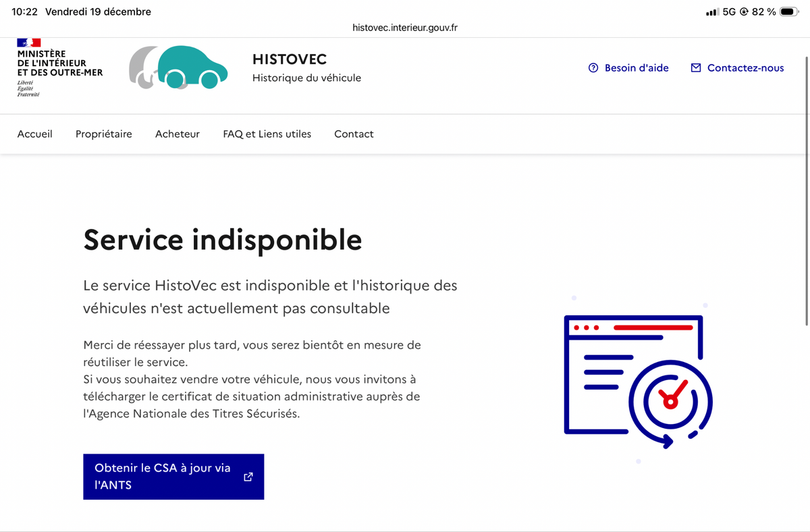
Task: Go to the Accueil menu item
Action: [x=35, y=134]
